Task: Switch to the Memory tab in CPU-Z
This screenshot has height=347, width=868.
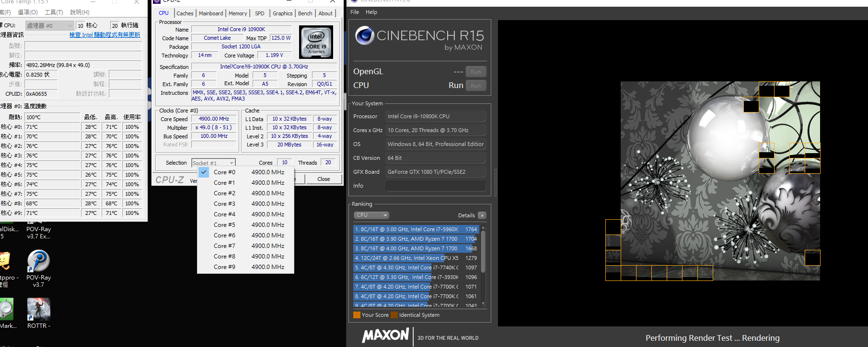Action: point(238,13)
